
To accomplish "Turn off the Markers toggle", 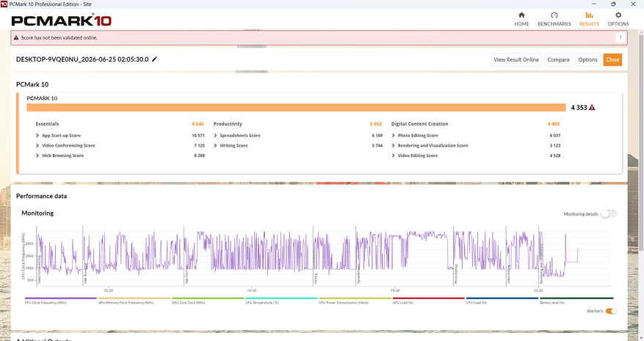I will tap(611, 311).
